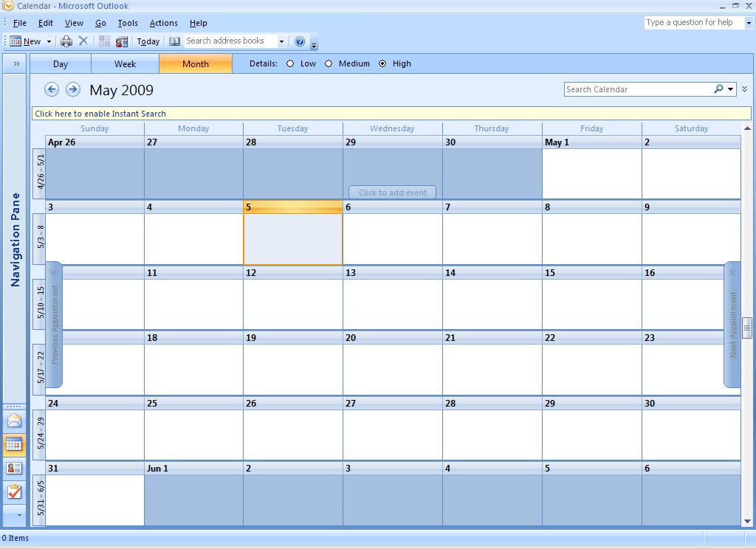Viewport: 756px width, 549px height.
Task: Expand the Search address books dropdown
Action: (x=281, y=41)
